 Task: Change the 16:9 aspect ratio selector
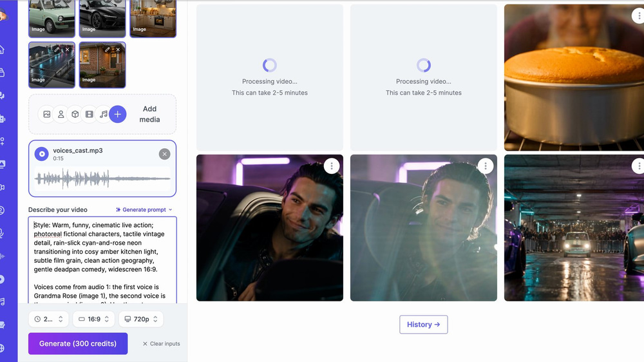click(x=93, y=319)
